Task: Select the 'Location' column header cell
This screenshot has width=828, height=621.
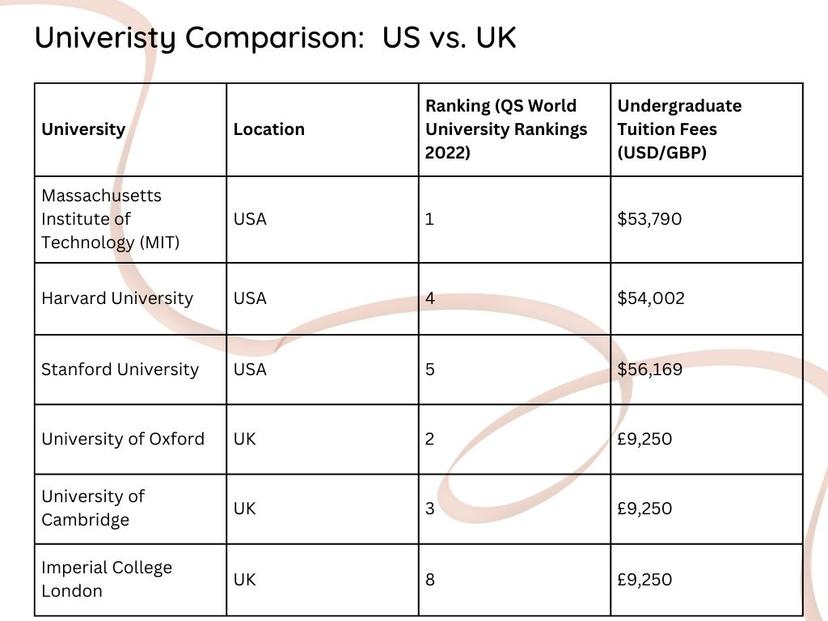Action: [323, 129]
